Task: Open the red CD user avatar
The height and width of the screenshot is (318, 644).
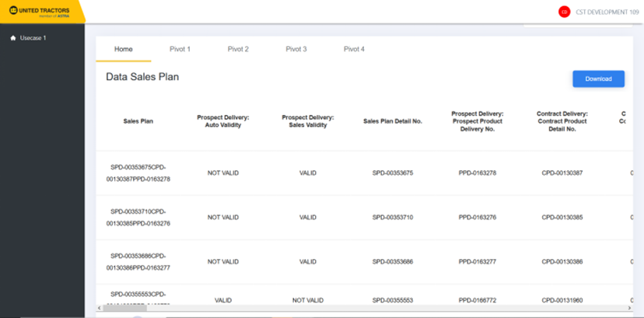Action: click(x=565, y=12)
